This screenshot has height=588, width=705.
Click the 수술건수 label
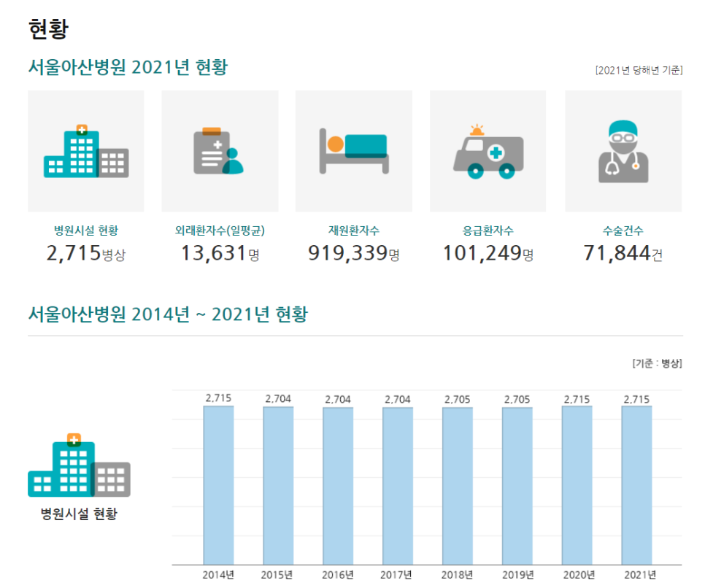coord(623,231)
